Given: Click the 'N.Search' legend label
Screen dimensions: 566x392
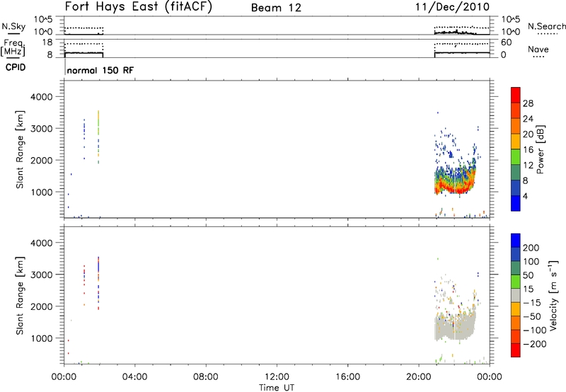Looking at the screenshot, I should (546, 26).
